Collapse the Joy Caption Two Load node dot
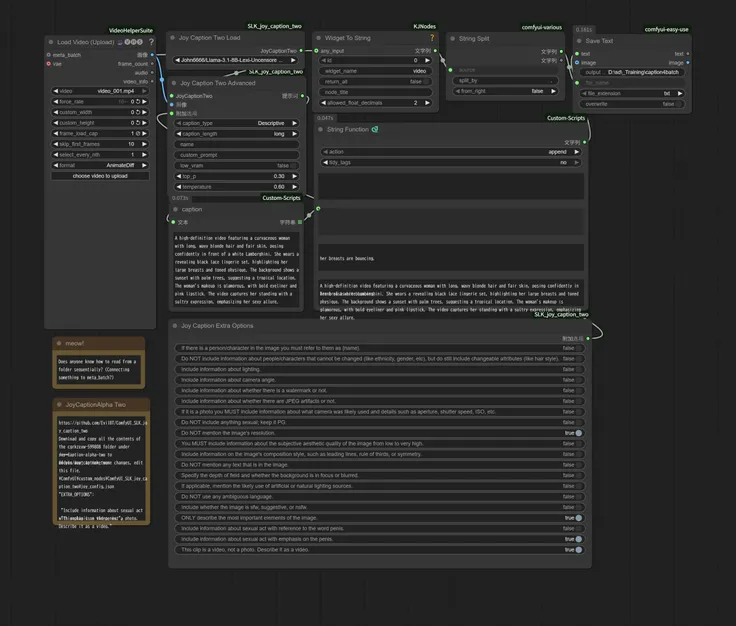 pyautogui.click(x=173, y=38)
